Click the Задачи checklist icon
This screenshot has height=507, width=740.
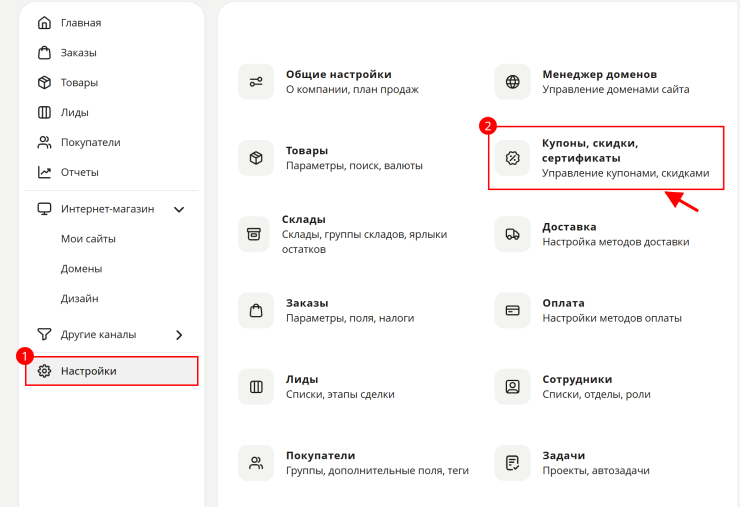tap(513, 463)
